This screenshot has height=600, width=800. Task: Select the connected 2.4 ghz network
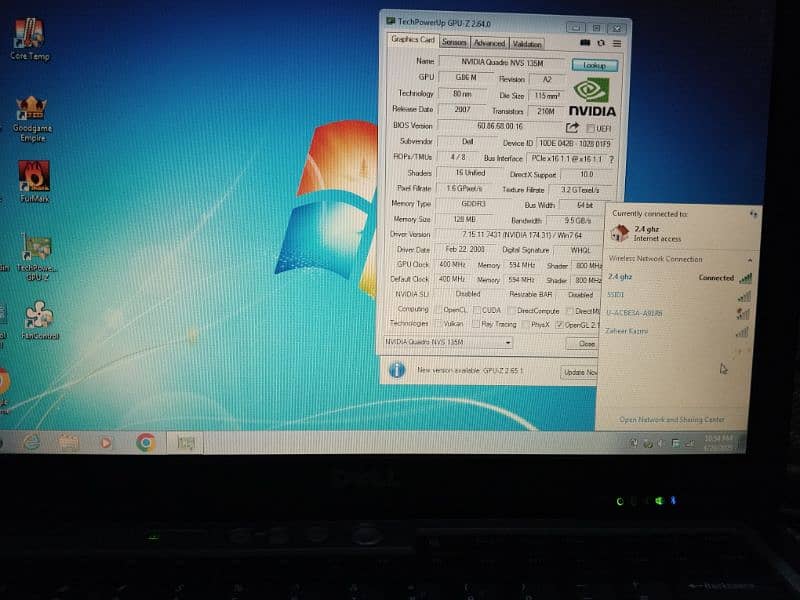(680, 278)
